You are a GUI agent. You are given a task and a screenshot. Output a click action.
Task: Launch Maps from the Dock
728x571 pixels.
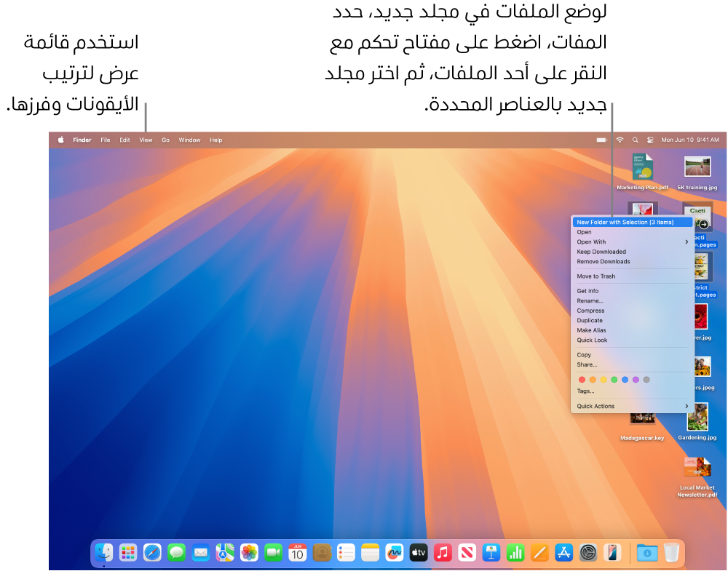click(x=225, y=552)
